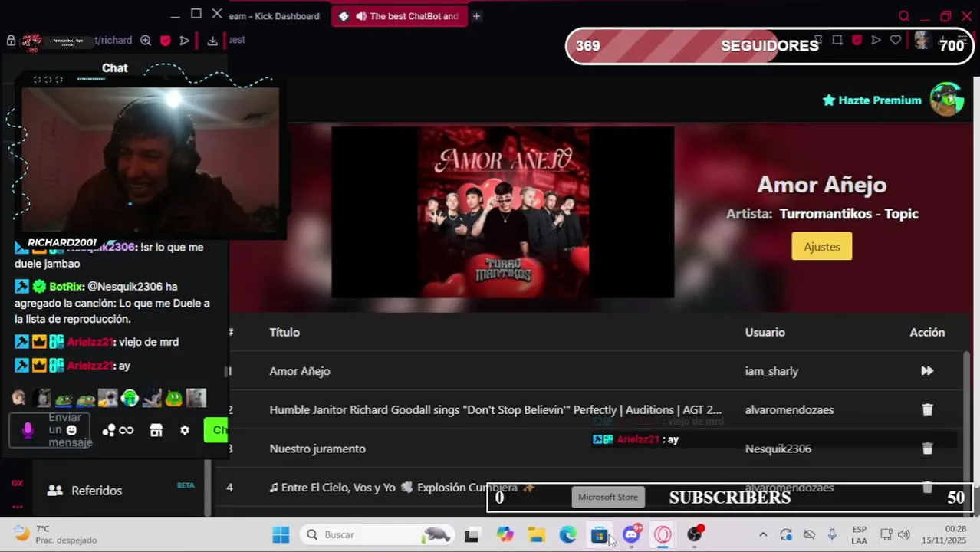Viewport: 980px width, 552px height.
Task: Open Opera GX from the taskbar
Action: coord(663,535)
